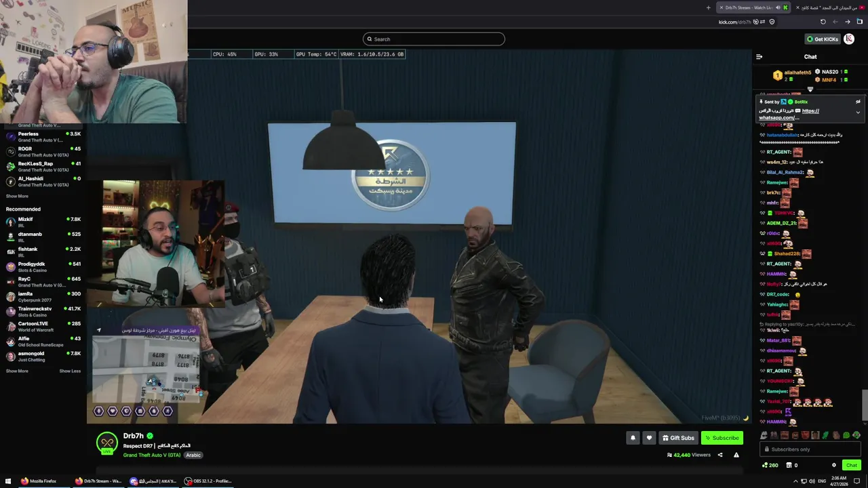Viewport: 868px width, 488px height.
Task: Expand Show More under the following list
Action: [x=17, y=196]
